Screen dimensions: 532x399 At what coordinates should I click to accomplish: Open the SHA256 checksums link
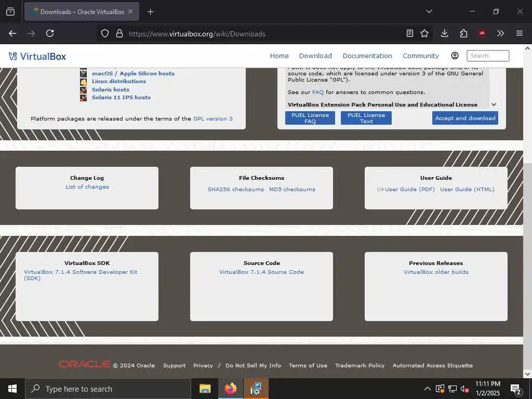(x=235, y=189)
